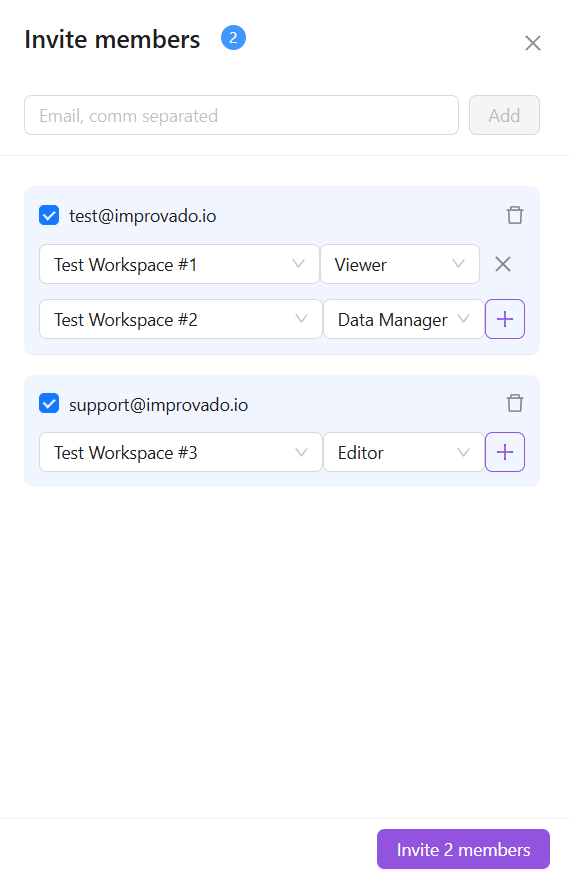The width and height of the screenshot is (570, 879).
Task: Select the support@improvado.io email label
Action: 159,405
